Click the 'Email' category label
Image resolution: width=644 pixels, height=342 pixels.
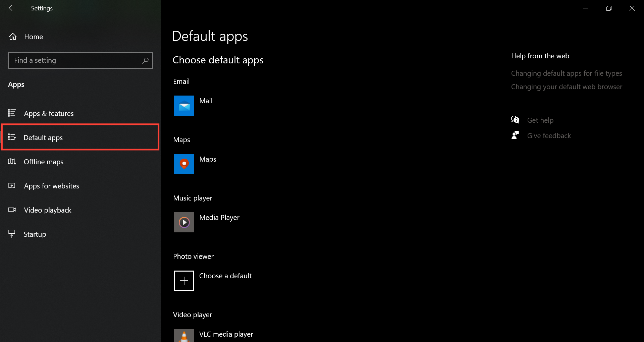(181, 81)
